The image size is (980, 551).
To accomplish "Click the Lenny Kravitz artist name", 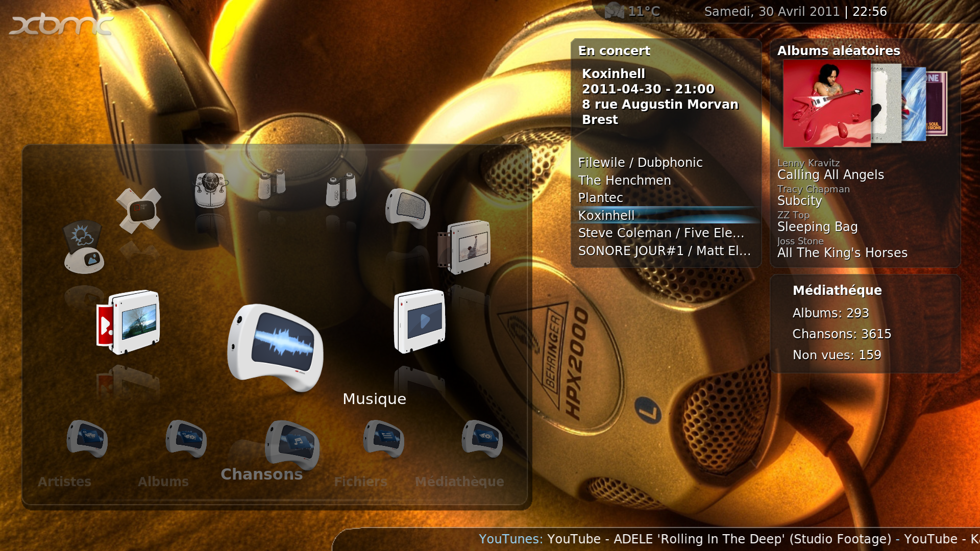I will point(808,163).
